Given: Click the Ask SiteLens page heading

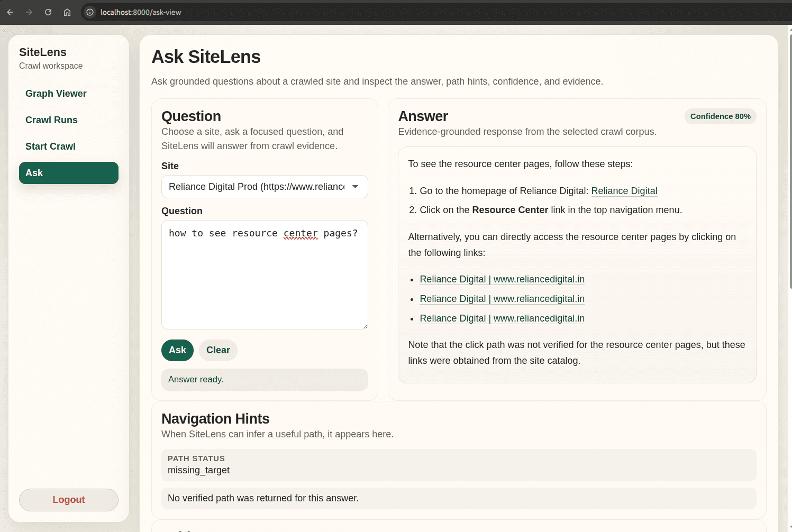Looking at the screenshot, I should click(x=206, y=57).
